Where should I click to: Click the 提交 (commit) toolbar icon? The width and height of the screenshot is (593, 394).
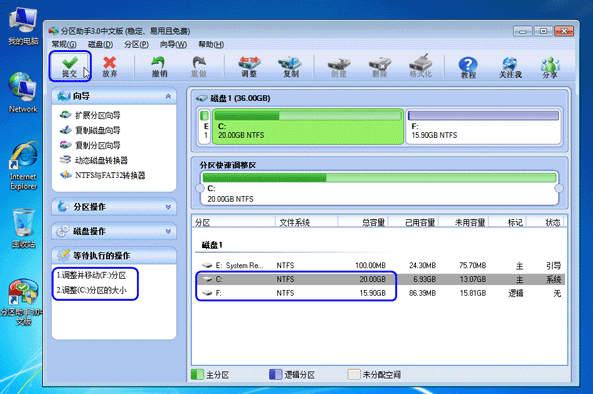(70, 67)
